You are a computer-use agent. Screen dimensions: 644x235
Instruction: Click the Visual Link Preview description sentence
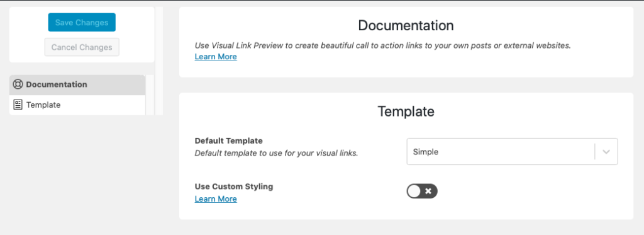pos(383,46)
